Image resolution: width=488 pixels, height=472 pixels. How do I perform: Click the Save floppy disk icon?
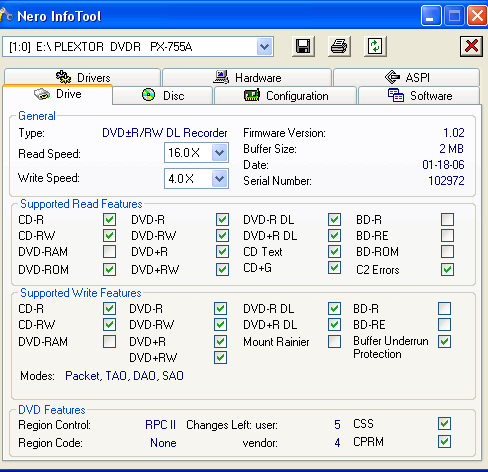click(x=303, y=46)
